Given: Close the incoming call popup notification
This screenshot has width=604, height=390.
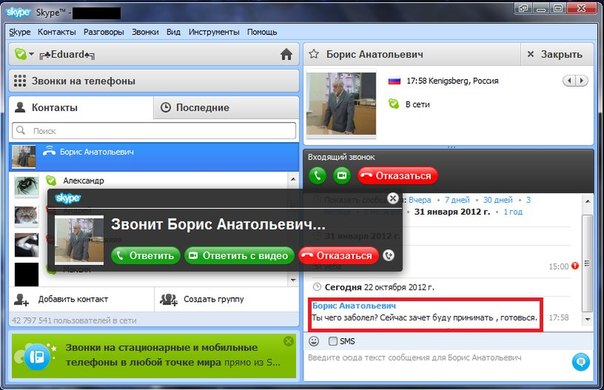Looking at the screenshot, I should coord(393,198).
